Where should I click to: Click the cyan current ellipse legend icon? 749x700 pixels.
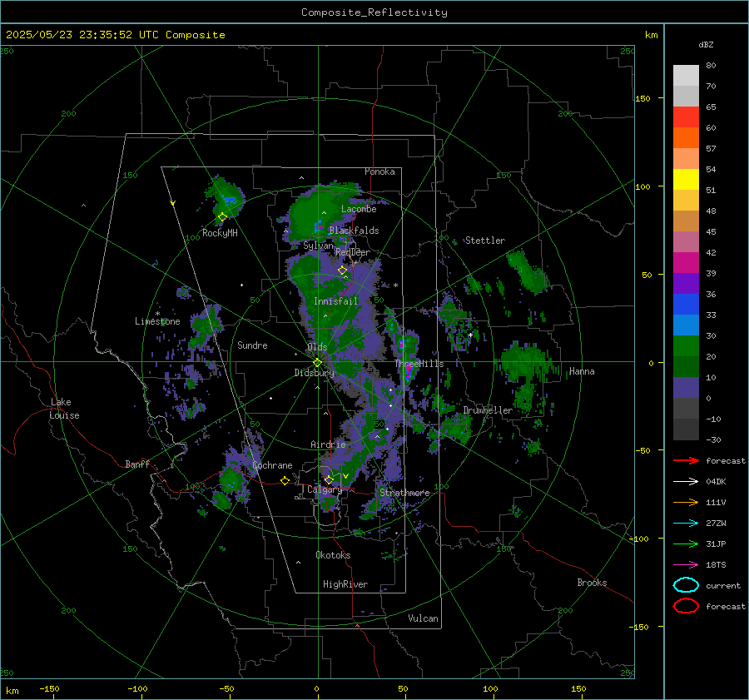coord(686,585)
